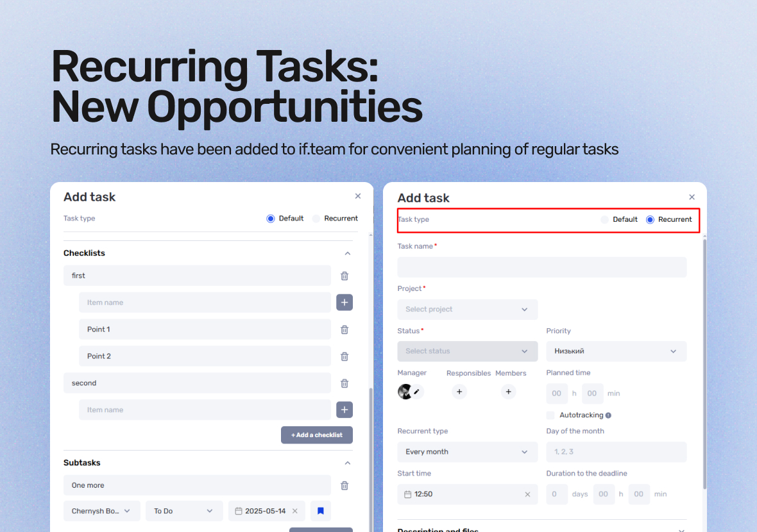The width and height of the screenshot is (757, 532).
Task: Clear the 2025-05-14 subtask date
Action: [295, 511]
